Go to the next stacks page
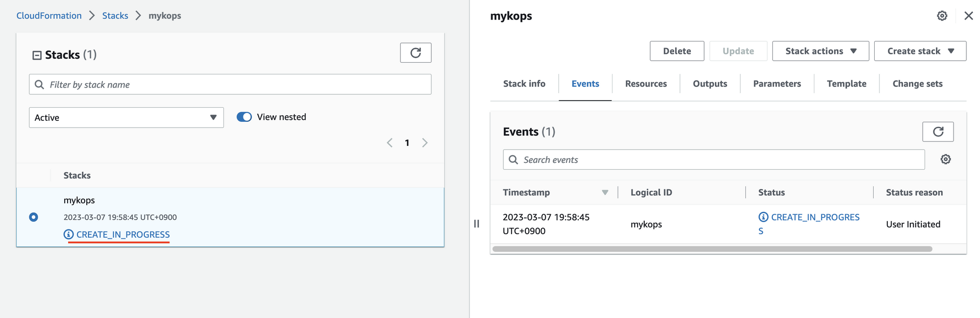Image resolution: width=980 pixels, height=318 pixels. (x=425, y=143)
